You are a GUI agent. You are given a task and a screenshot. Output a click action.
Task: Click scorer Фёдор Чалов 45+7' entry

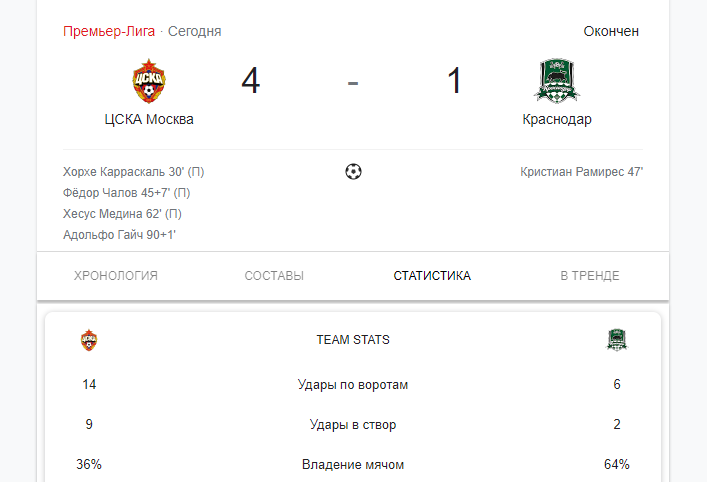point(126,193)
